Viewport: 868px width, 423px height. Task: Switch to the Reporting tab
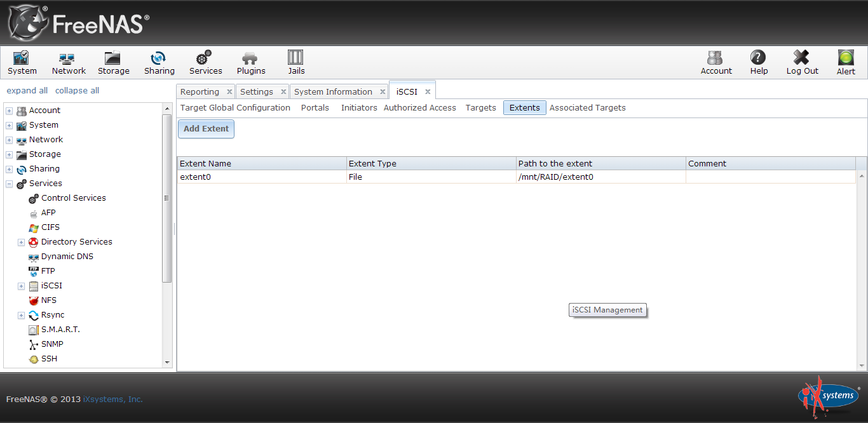click(x=200, y=92)
